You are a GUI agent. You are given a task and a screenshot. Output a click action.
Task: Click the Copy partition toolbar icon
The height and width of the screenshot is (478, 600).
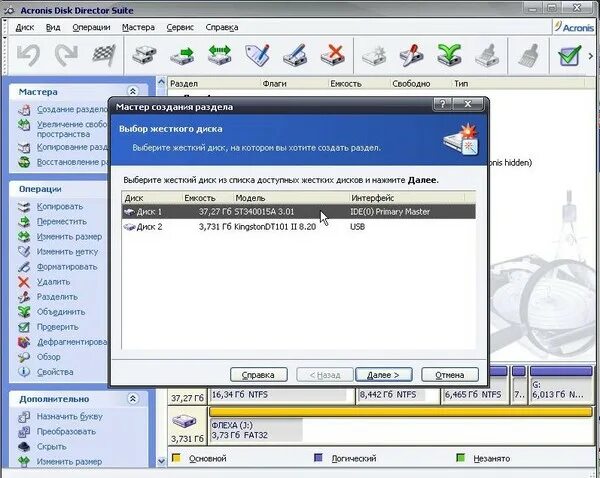click(144, 55)
